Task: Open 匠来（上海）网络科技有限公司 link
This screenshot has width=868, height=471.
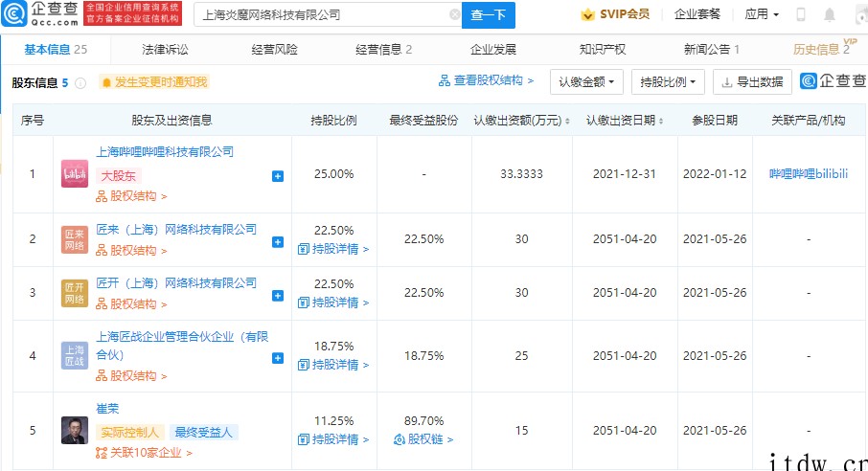Action: [x=176, y=229]
